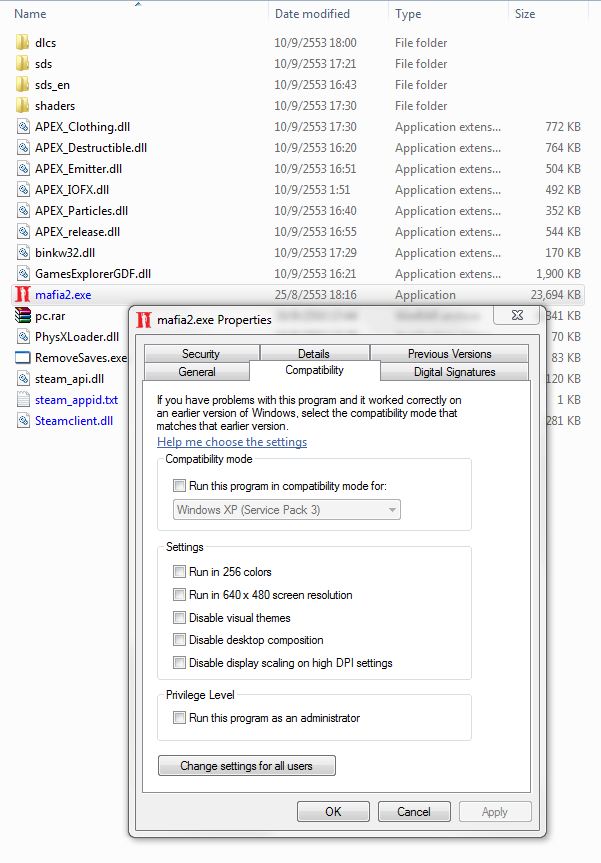Viewport: 601px width, 863px height.
Task: Open the Windows XP (Service Pack 3) dropdown
Action: click(287, 510)
